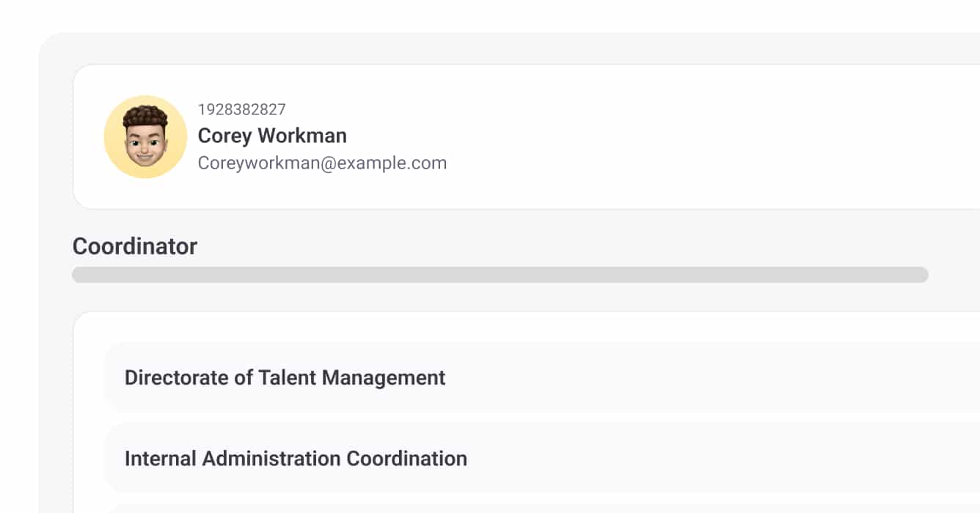980x513 pixels.
Task: Click the right end of the gray bar
Action: click(x=920, y=275)
